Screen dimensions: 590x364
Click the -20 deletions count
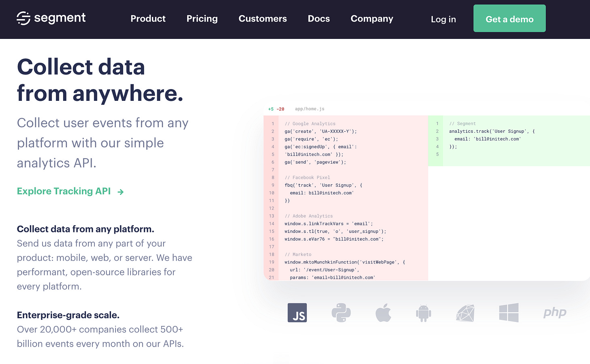pos(280,109)
